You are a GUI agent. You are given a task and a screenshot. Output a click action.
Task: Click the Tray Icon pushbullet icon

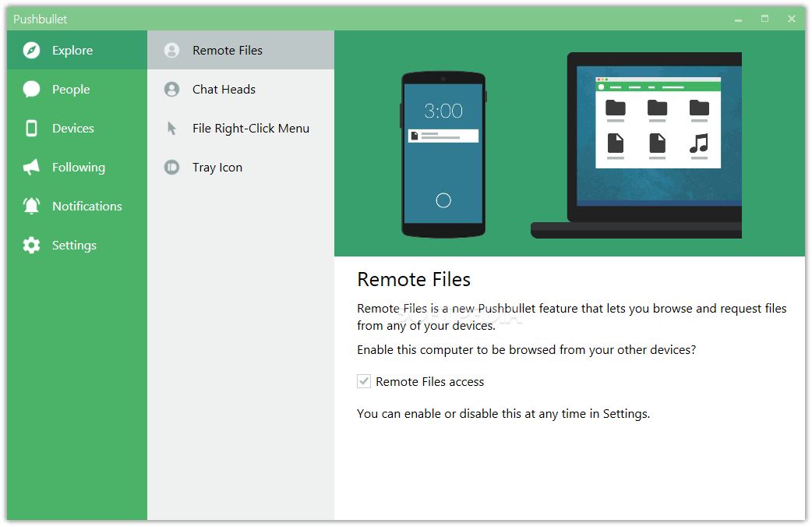click(x=172, y=167)
